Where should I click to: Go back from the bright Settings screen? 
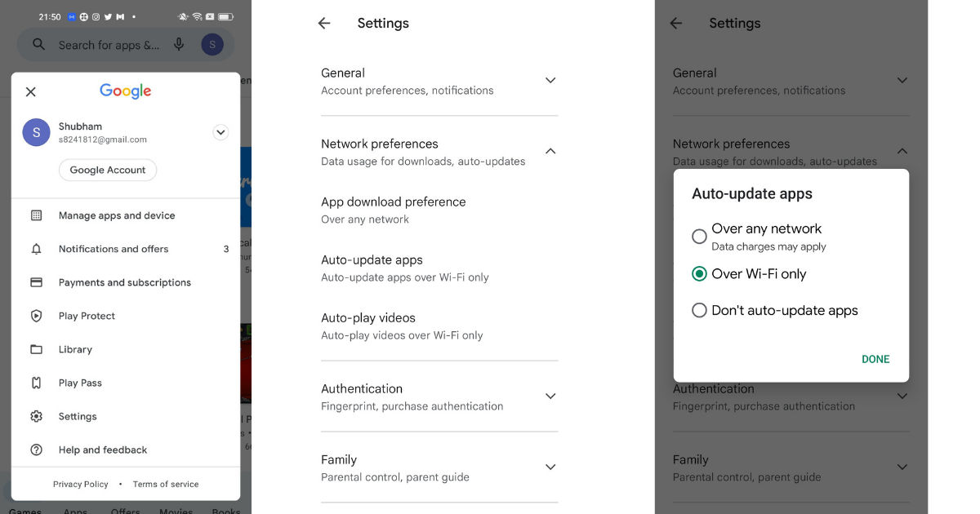324,23
